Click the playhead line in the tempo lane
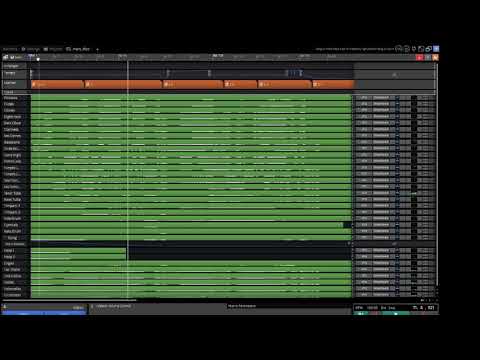The height and width of the screenshot is (360, 480). coord(127,74)
